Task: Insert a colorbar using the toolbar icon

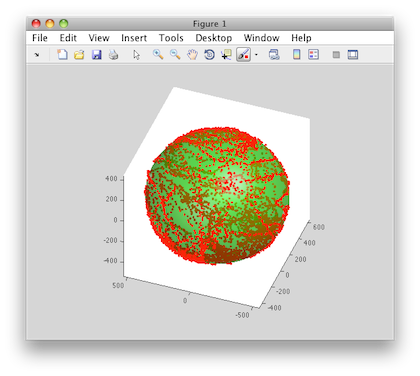Action: click(296, 54)
